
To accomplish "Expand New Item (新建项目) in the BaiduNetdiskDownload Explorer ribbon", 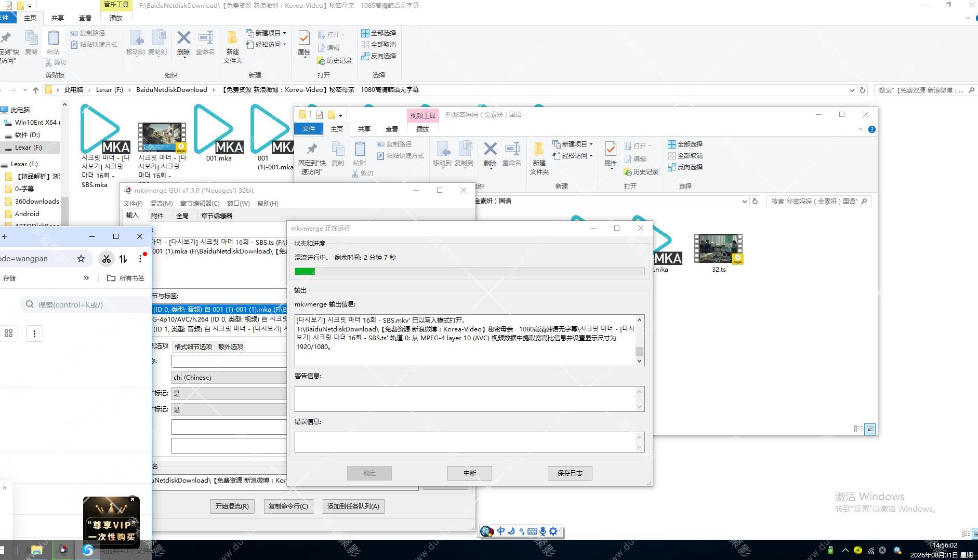I will [266, 33].
